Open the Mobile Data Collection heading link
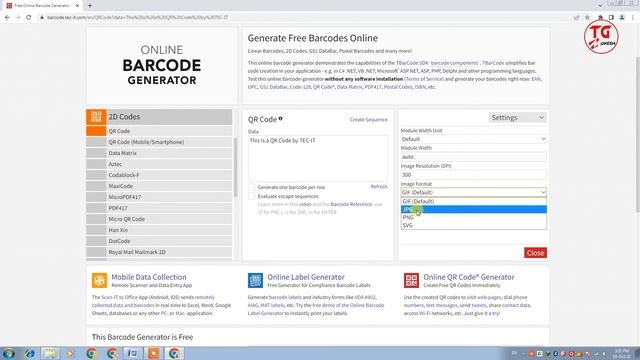 point(149,277)
